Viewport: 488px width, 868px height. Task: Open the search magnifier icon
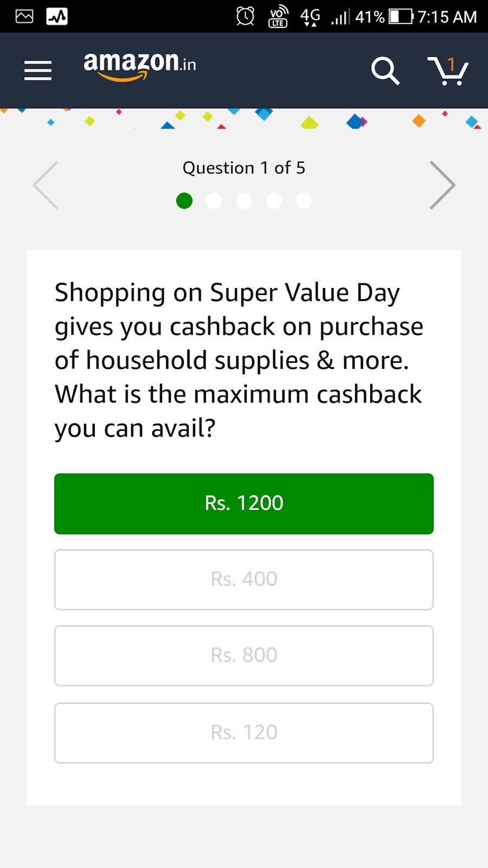click(x=386, y=71)
